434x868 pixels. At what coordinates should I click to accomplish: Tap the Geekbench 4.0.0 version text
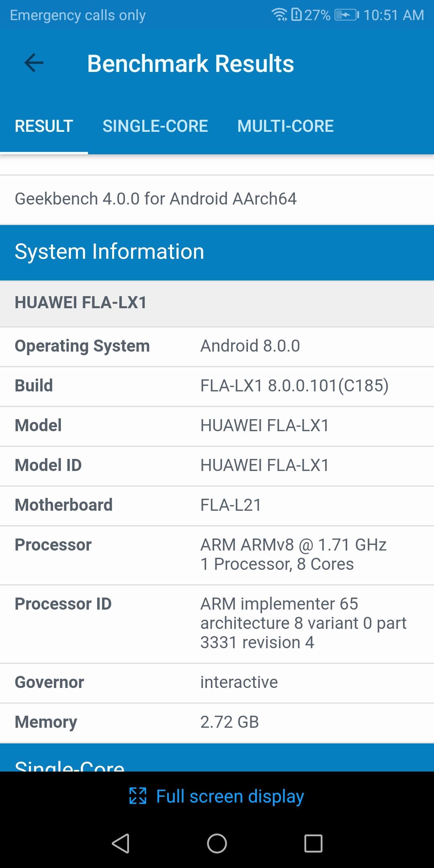pyautogui.click(x=156, y=199)
